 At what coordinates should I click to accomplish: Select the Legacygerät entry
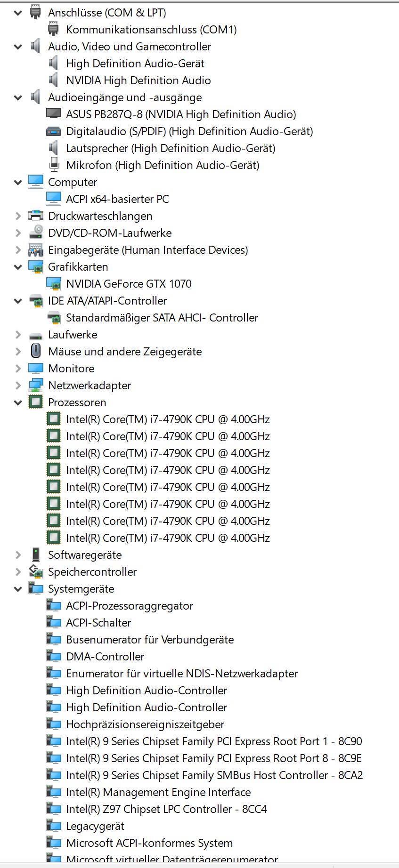[95, 826]
